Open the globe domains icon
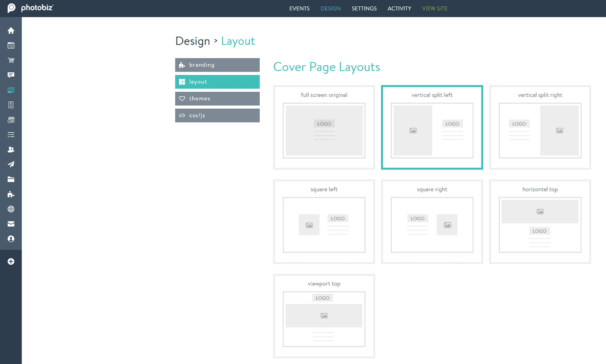The height and width of the screenshot is (364, 606). click(11, 209)
